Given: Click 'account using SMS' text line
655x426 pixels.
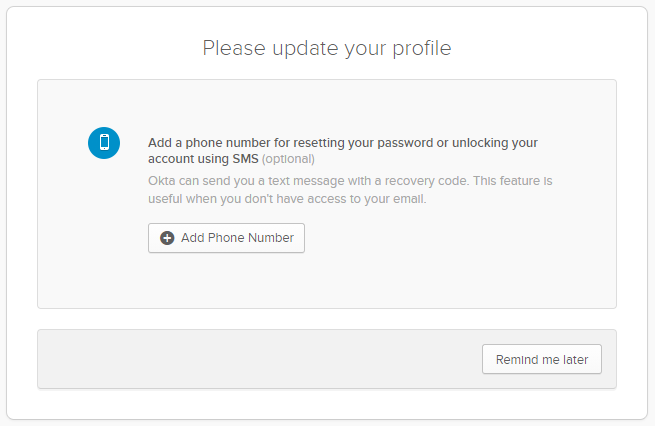Looking at the screenshot, I should click(x=203, y=159).
